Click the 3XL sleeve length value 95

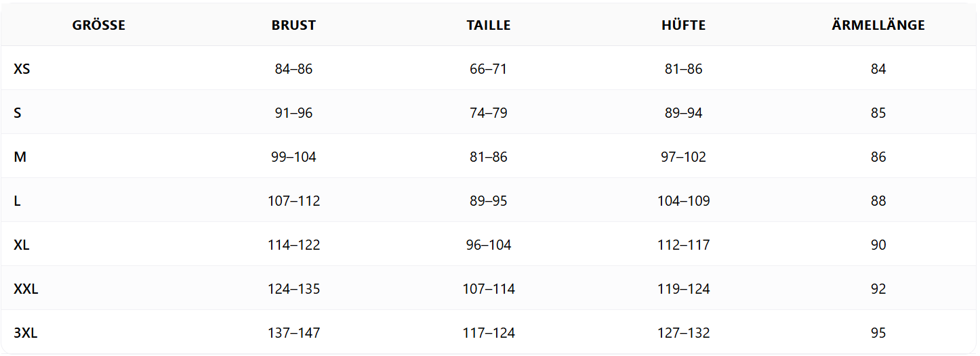pos(878,333)
